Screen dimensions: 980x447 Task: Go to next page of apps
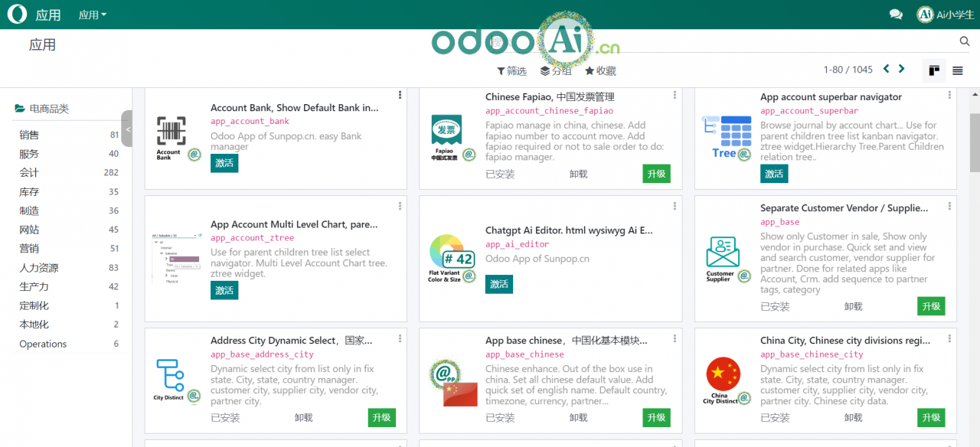point(902,69)
